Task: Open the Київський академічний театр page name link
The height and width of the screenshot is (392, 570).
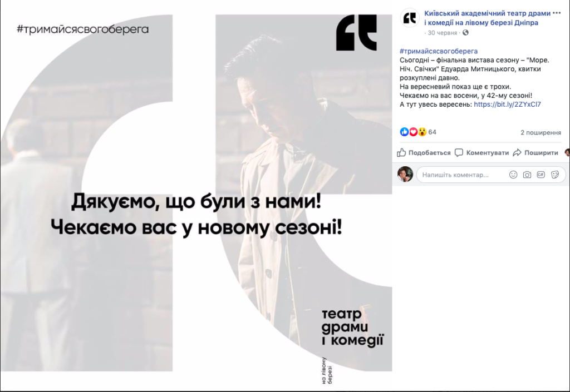Action: (x=488, y=18)
